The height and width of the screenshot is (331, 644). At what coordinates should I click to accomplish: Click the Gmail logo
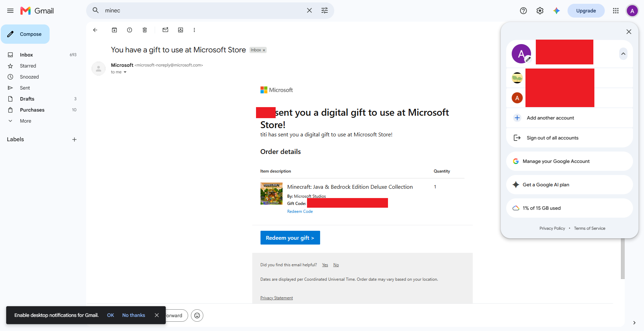pos(37,11)
